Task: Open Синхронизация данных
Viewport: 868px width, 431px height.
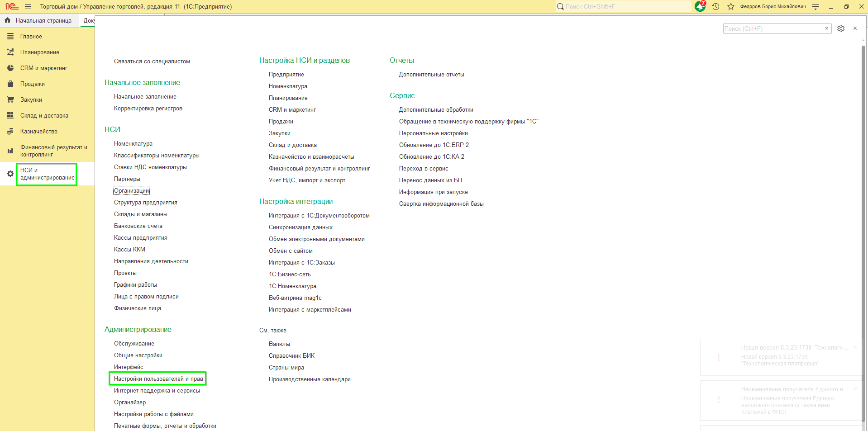Action: point(300,227)
